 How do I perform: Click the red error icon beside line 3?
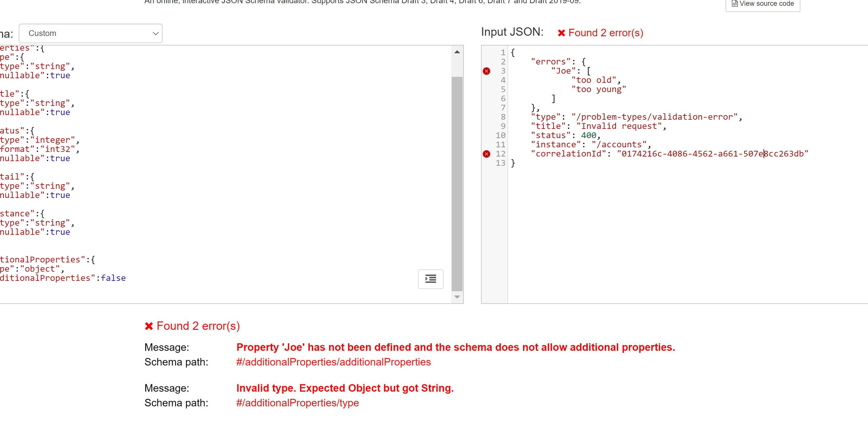(x=487, y=71)
